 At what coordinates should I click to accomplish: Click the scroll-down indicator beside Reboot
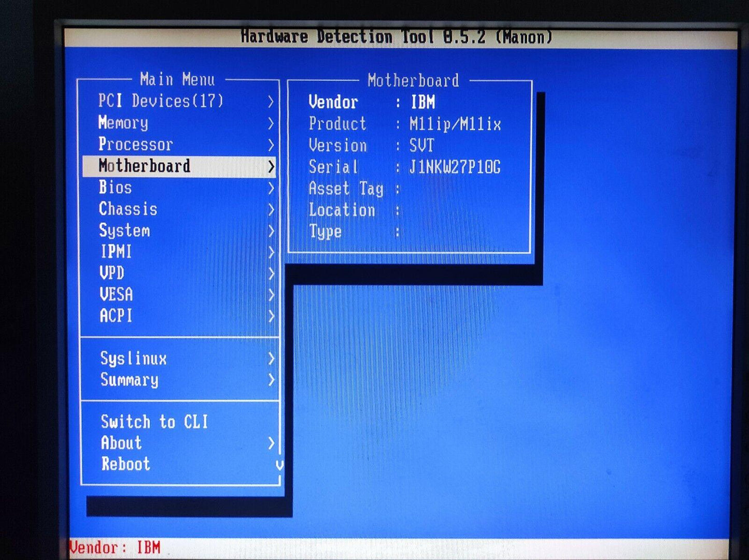click(x=279, y=465)
